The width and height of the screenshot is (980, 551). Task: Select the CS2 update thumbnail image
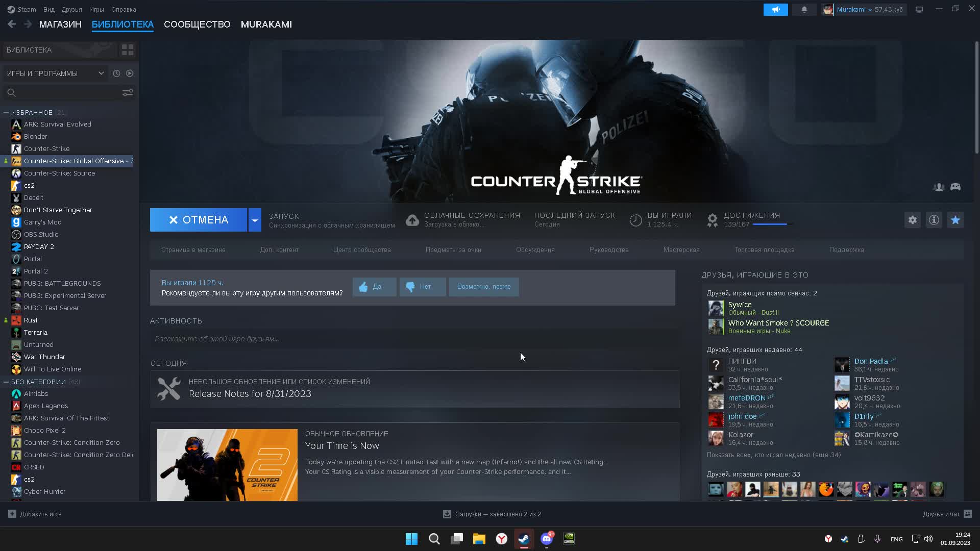pyautogui.click(x=227, y=465)
